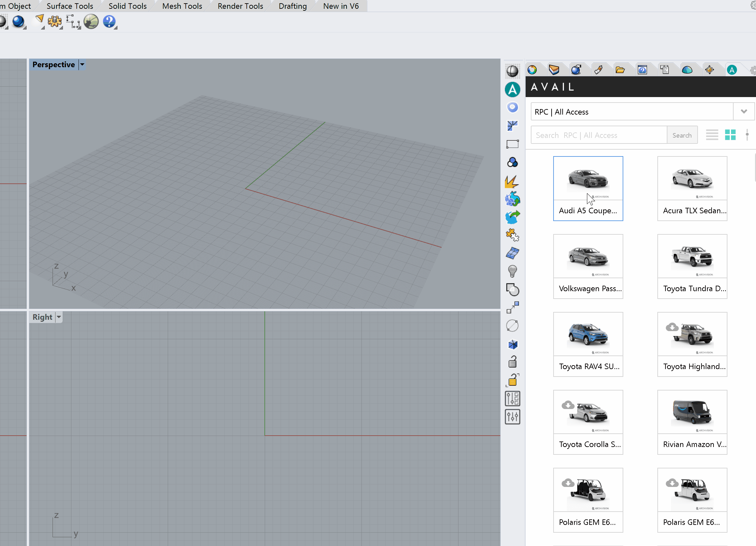Click the Search button in the AVAIL panel
Viewport: 756px width, 546px height.
coord(682,135)
